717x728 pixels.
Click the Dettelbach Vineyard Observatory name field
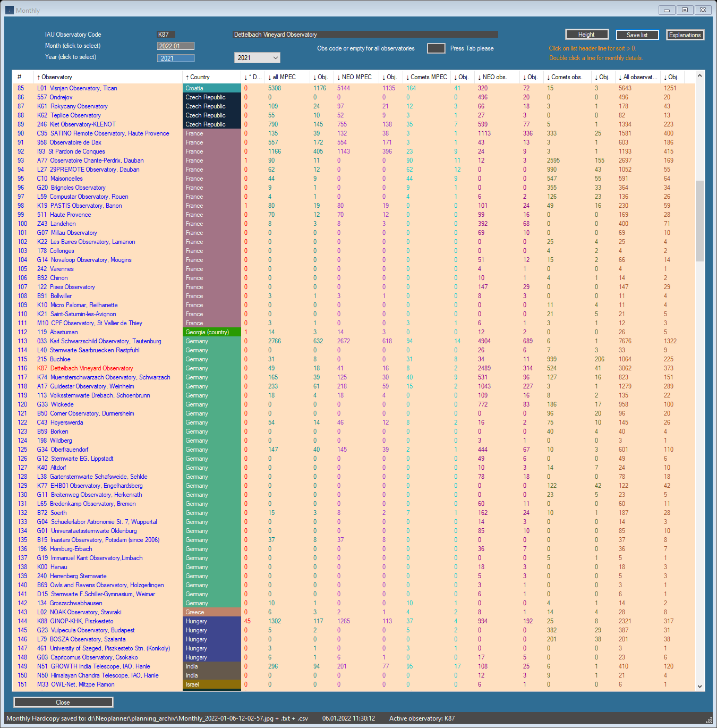[365, 35]
